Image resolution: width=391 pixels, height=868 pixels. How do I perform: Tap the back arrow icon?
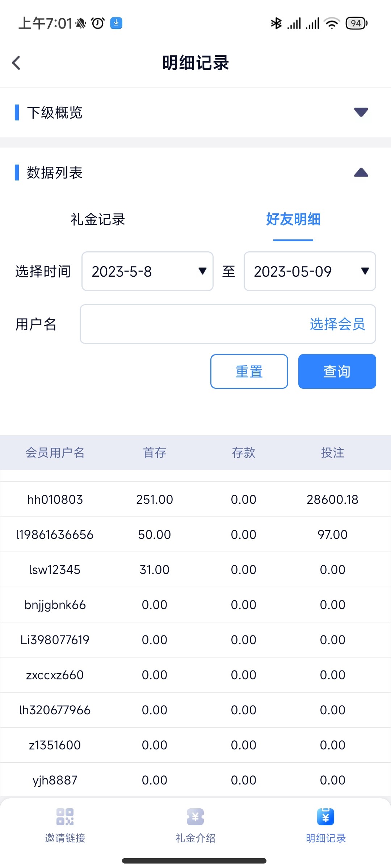[x=16, y=63]
